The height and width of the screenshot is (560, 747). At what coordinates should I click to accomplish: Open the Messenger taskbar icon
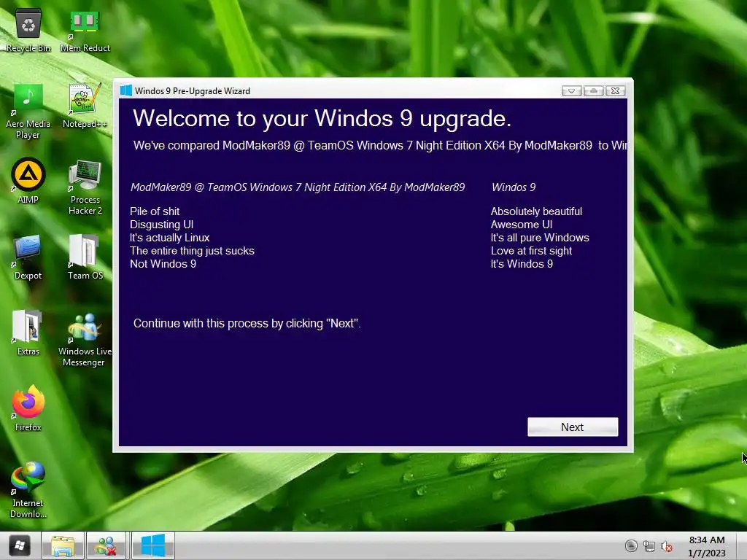[106, 545]
